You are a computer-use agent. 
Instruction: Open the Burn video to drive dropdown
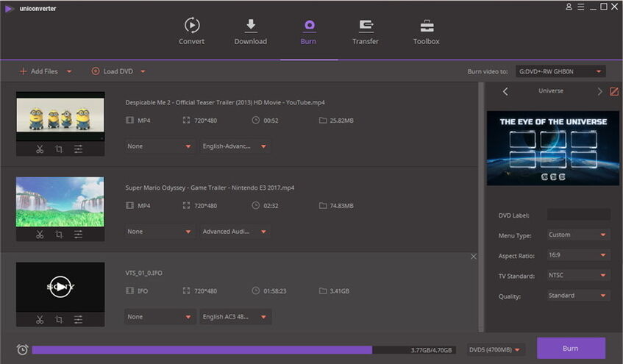pos(560,71)
